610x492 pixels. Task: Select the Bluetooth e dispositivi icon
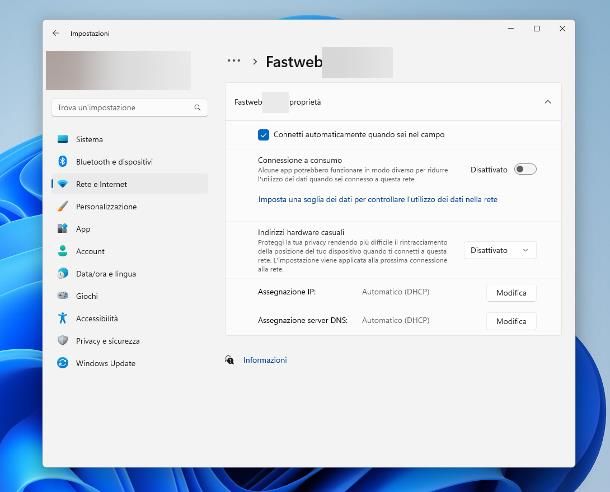63,161
